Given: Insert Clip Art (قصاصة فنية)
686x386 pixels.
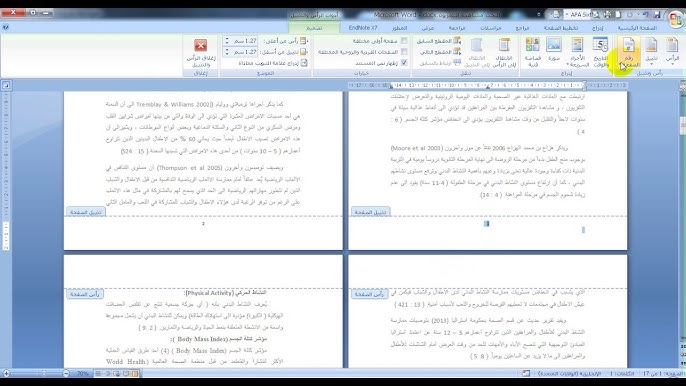Looking at the screenshot, I should point(532,52).
